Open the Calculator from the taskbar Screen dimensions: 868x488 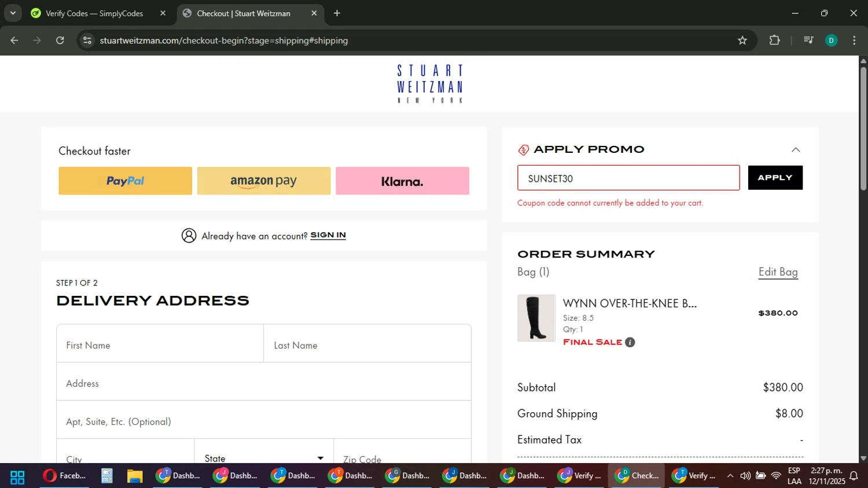(106, 476)
